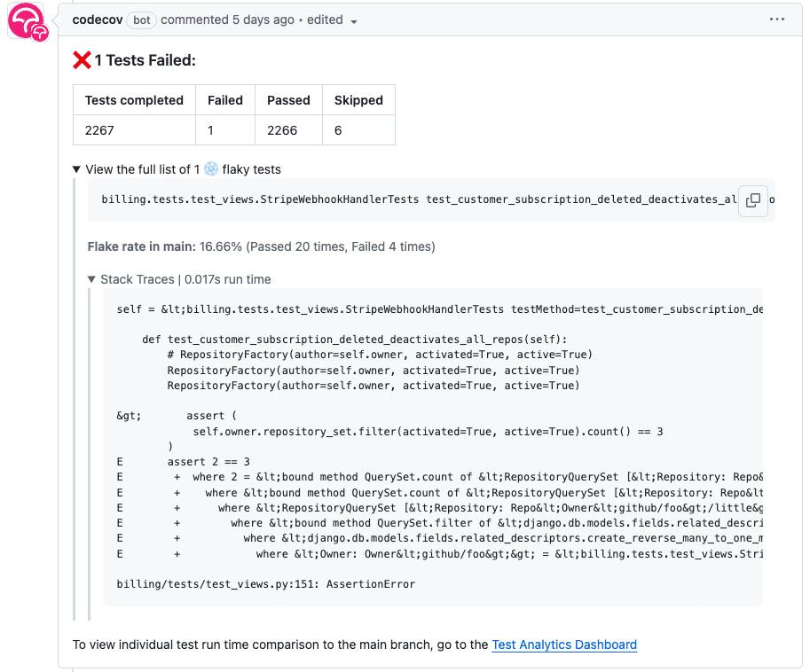
Task: Click the bot badge next to codecov
Action: pyautogui.click(x=141, y=20)
